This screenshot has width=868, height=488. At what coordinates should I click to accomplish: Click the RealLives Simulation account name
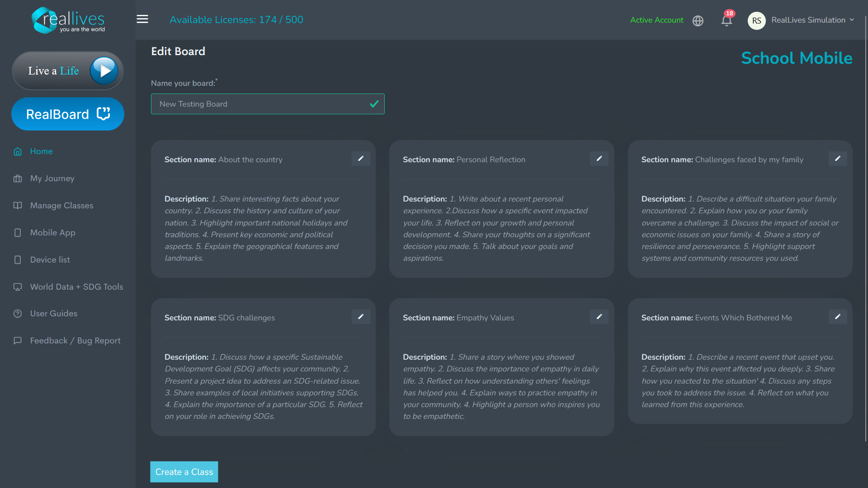(808, 20)
